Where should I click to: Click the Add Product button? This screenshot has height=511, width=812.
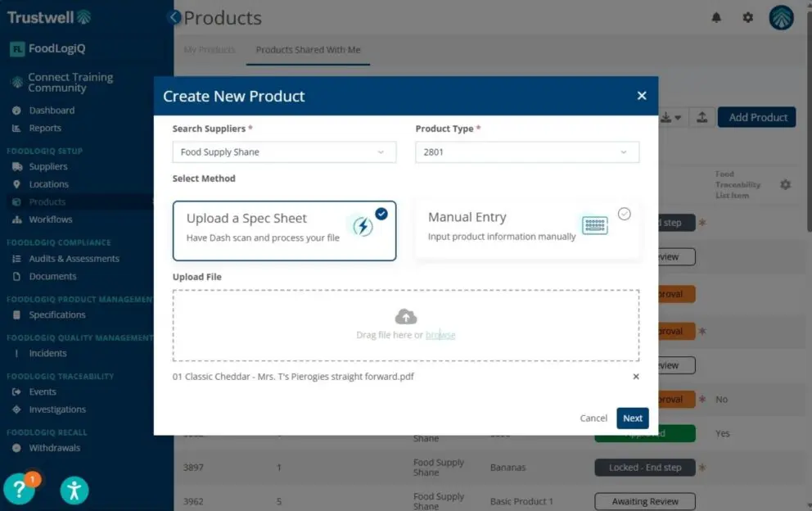tap(756, 118)
